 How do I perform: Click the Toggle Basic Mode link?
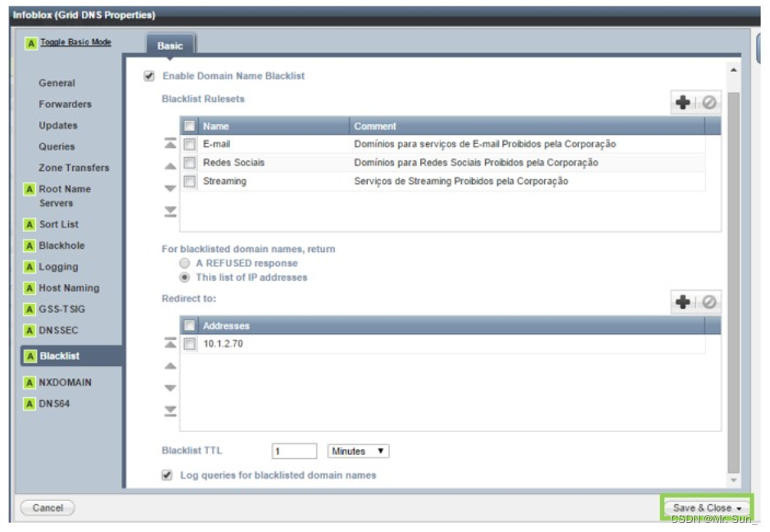pos(75,43)
